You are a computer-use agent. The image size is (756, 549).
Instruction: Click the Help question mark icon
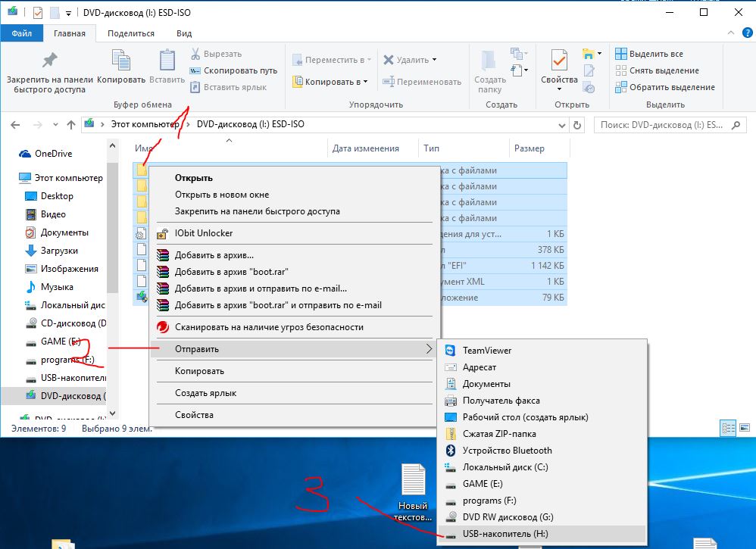(x=747, y=33)
